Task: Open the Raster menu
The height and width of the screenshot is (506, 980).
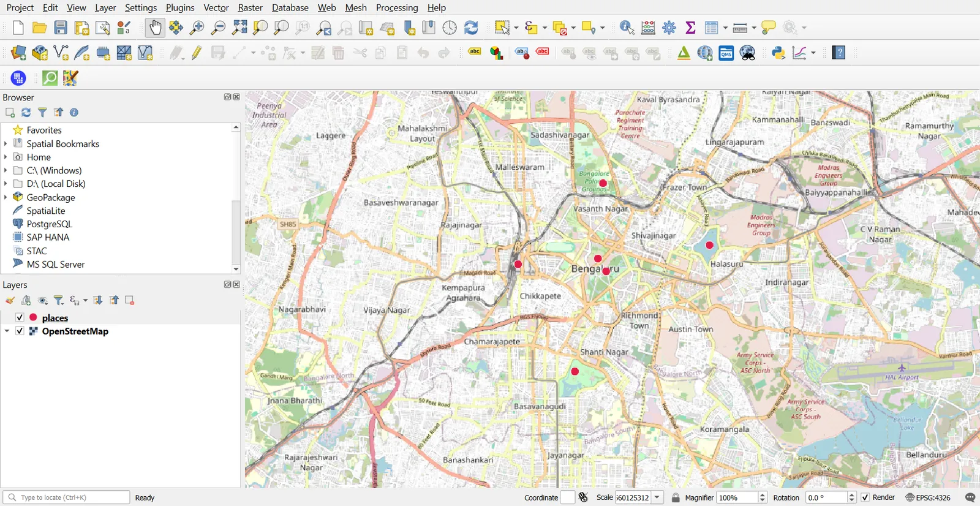Action: point(250,7)
